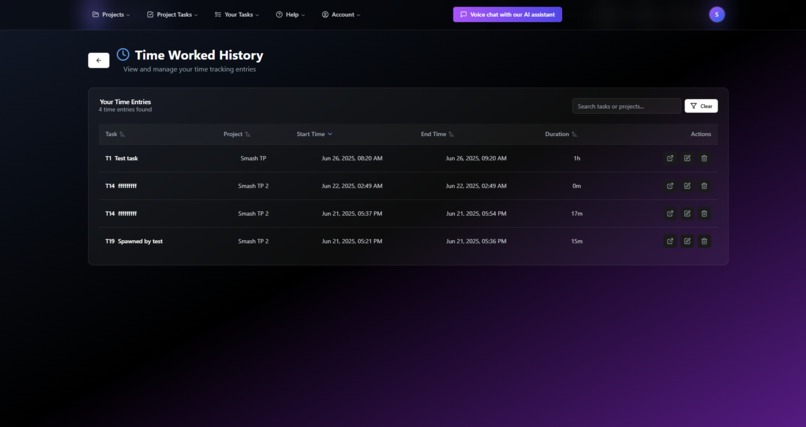Open the Test task entry in new view
Image resolution: width=806 pixels, height=427 pixels.
click(670, 158)
